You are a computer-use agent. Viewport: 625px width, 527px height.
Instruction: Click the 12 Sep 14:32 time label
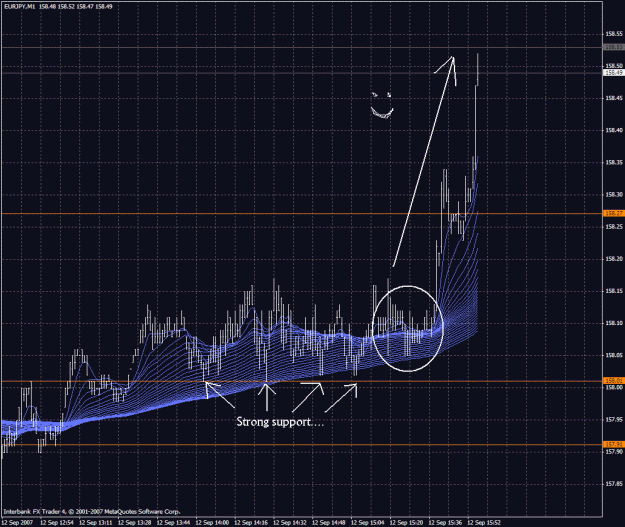pyautogui.click(x=290, y=522)
